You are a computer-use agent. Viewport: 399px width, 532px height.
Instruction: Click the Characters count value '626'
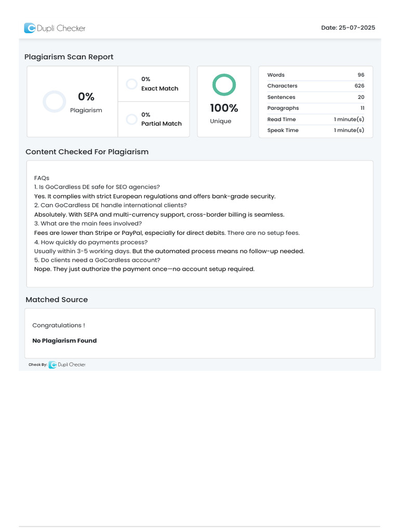click(x=360, y=86)
